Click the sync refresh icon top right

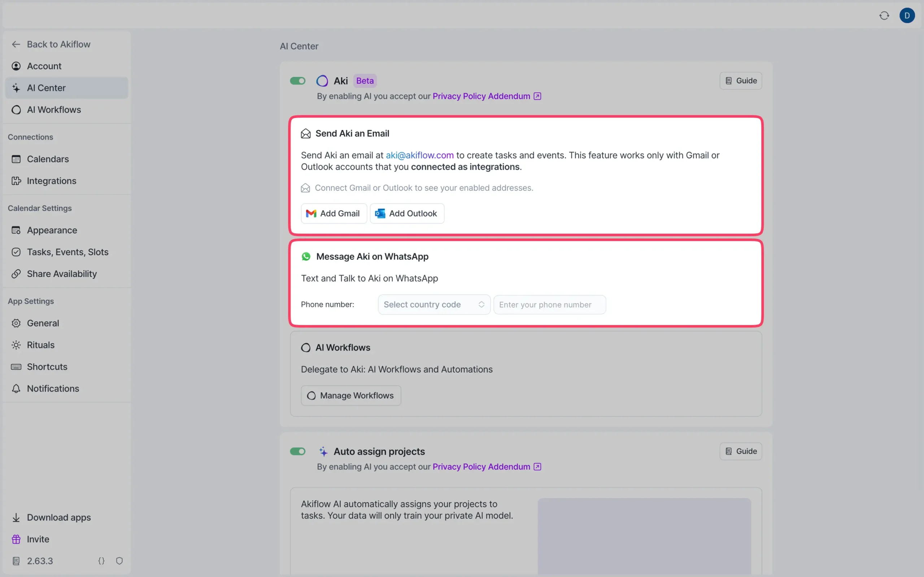884,15
